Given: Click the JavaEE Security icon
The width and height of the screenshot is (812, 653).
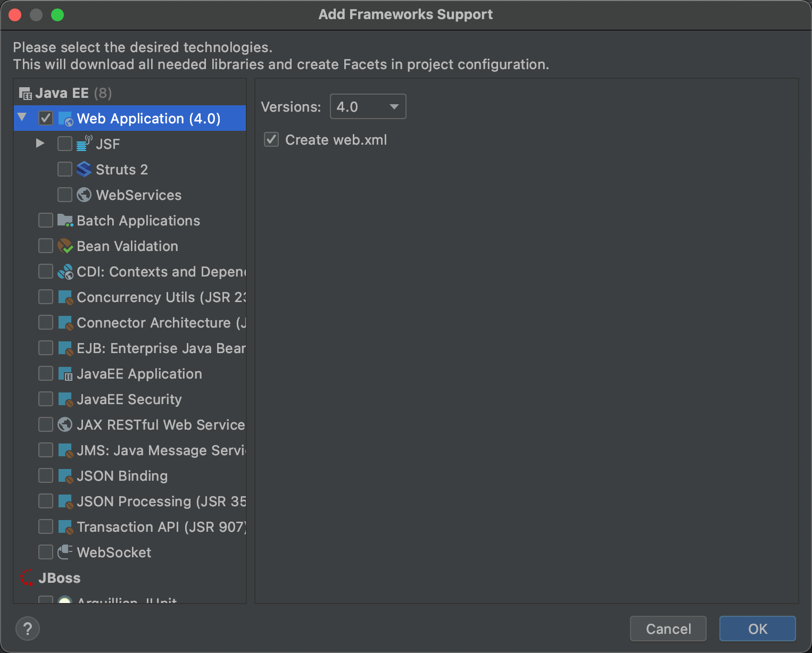Looking at the screenshot, I should pos(65,399).
